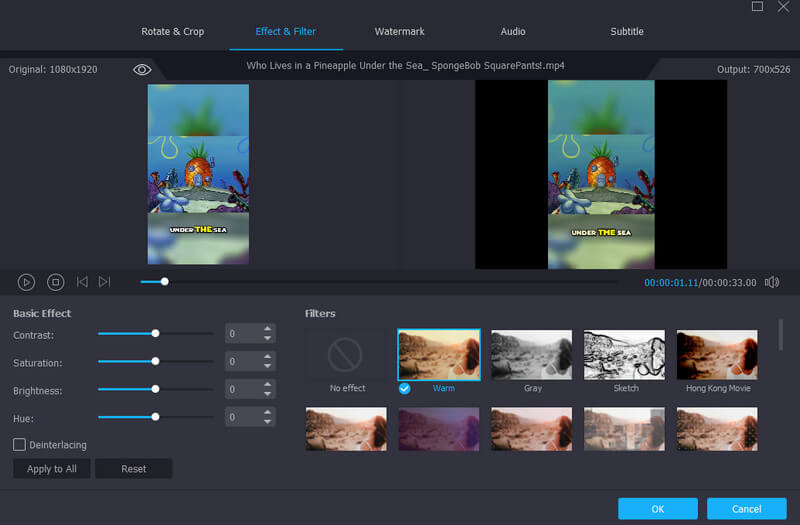Click the Apply to All button
The height and width of the screenshot is (525, 800).
[x=52, y=469]
